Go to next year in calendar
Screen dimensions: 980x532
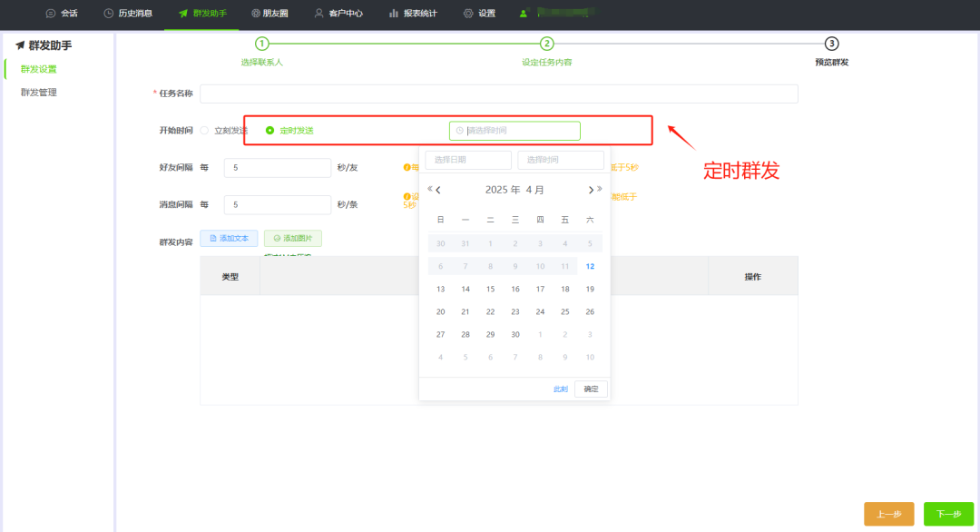tap(600, 189)
